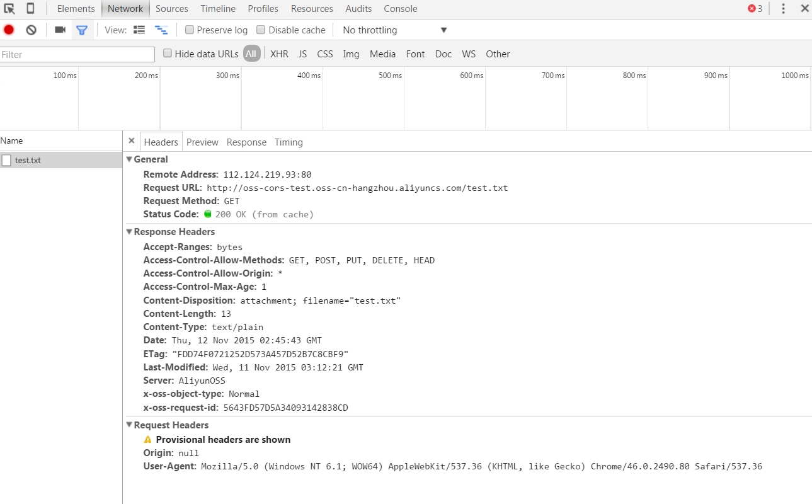Switch to large request rows view
Screen dimensions: 812x504
(x=139, y=30)
